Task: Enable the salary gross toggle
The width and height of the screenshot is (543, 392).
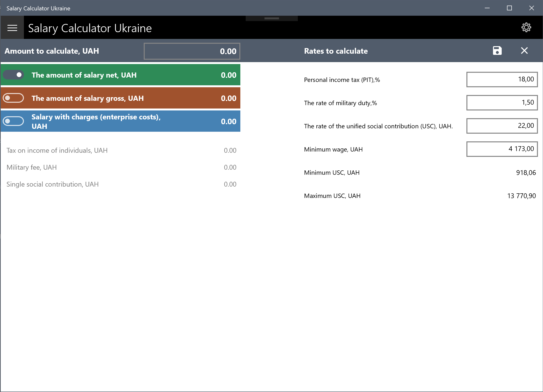Action: pyautogui.click(x=14, y=98)
